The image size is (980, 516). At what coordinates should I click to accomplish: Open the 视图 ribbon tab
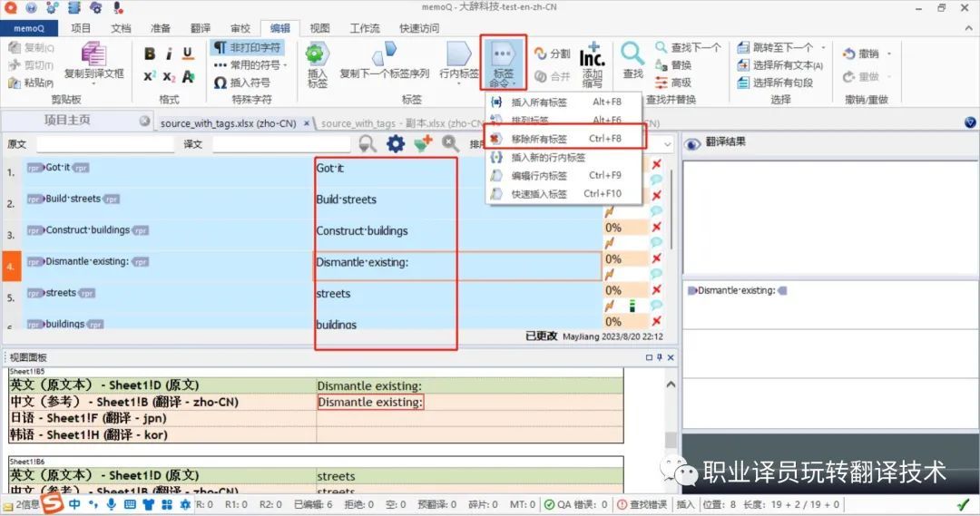point(319,28)
